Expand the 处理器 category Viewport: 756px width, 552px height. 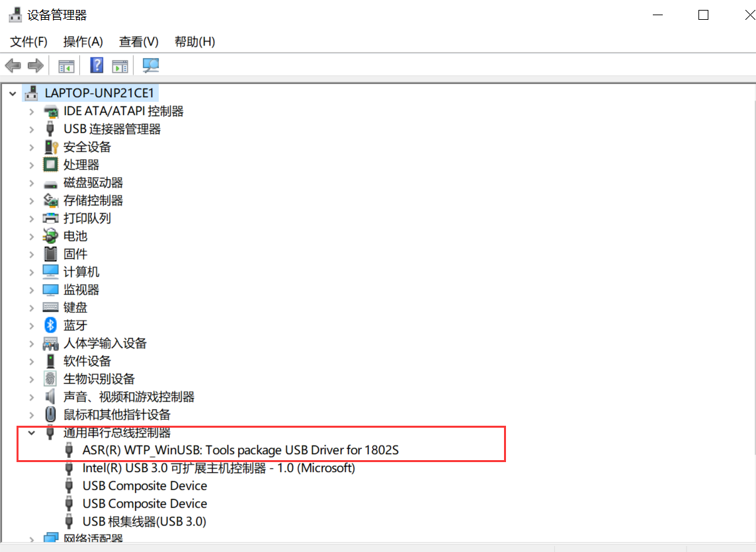31,165
